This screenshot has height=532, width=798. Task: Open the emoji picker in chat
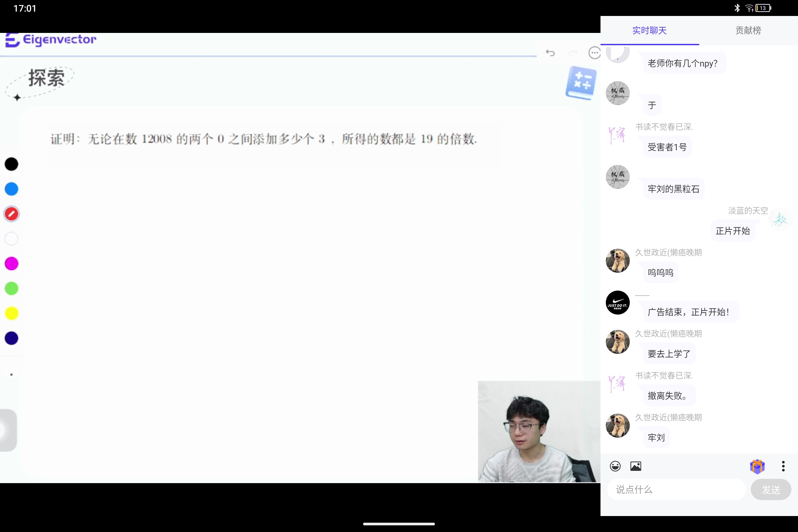tap(615, 466)
